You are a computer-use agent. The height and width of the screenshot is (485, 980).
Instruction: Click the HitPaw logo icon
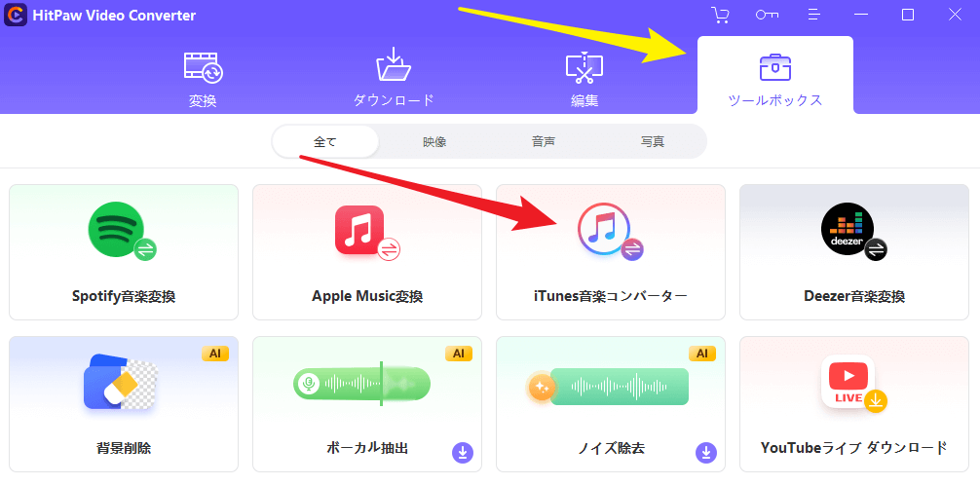pos(16,15)
